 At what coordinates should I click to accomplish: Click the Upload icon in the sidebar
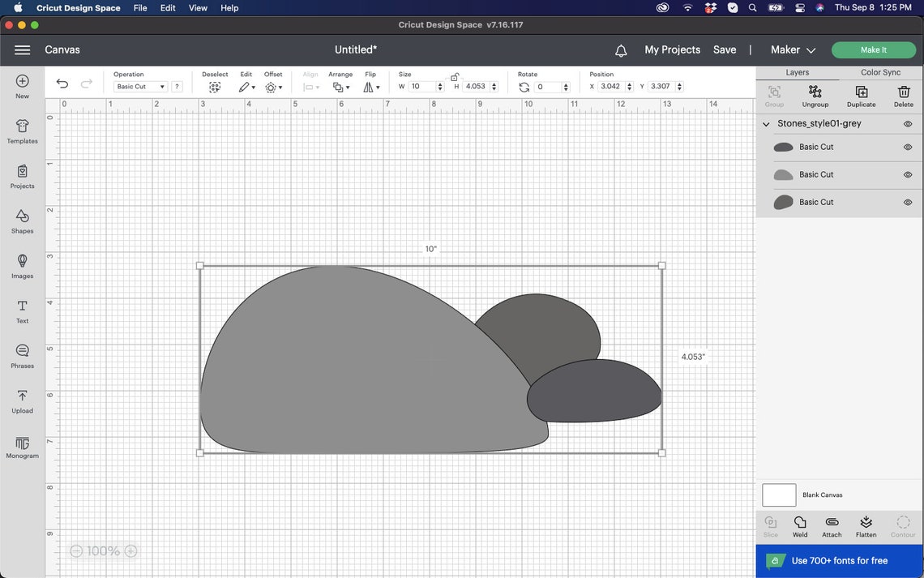click(x=22, y=401)
